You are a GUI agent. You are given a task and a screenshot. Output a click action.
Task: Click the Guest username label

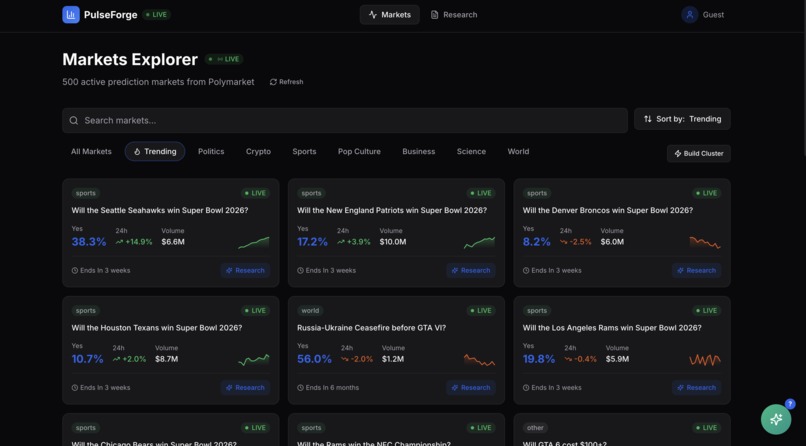(713, 15)
